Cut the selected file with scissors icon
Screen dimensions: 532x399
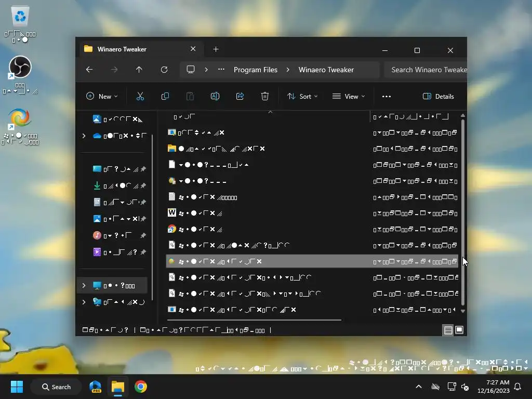click(x=140, y=96)
